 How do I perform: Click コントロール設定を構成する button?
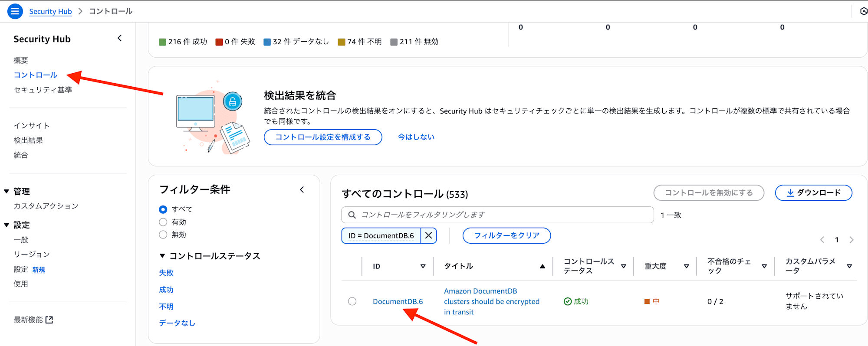tap(323, 137)
